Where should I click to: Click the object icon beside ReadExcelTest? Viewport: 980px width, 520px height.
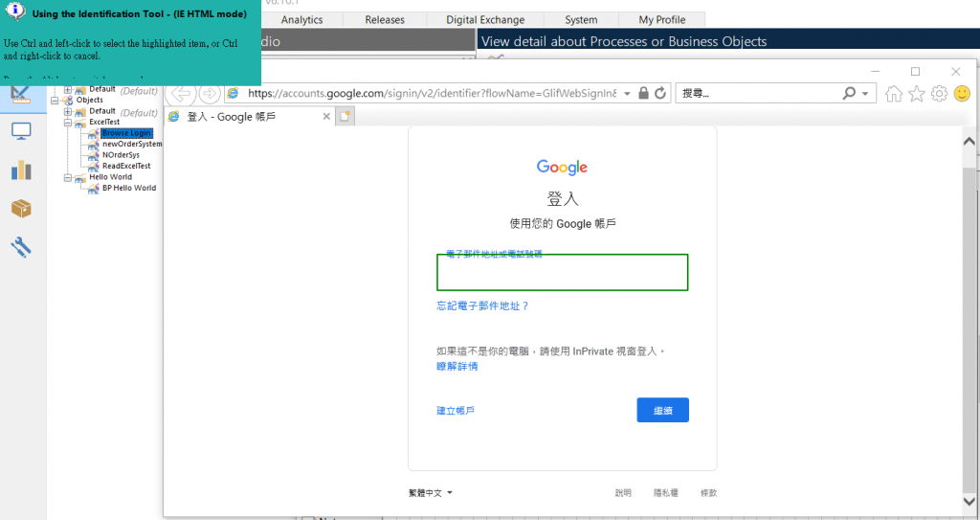coord(93,166)
